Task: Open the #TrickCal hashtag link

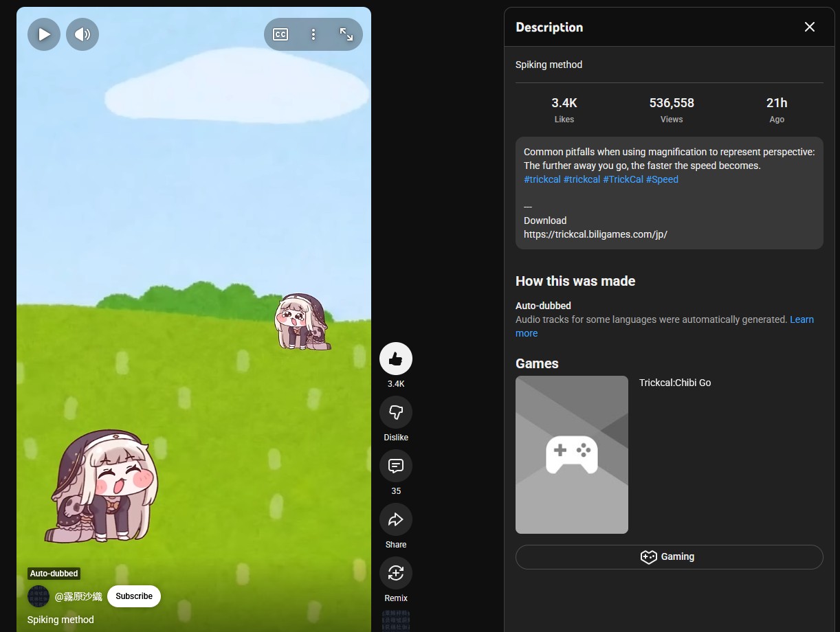Action: click(x=623, y=179)
